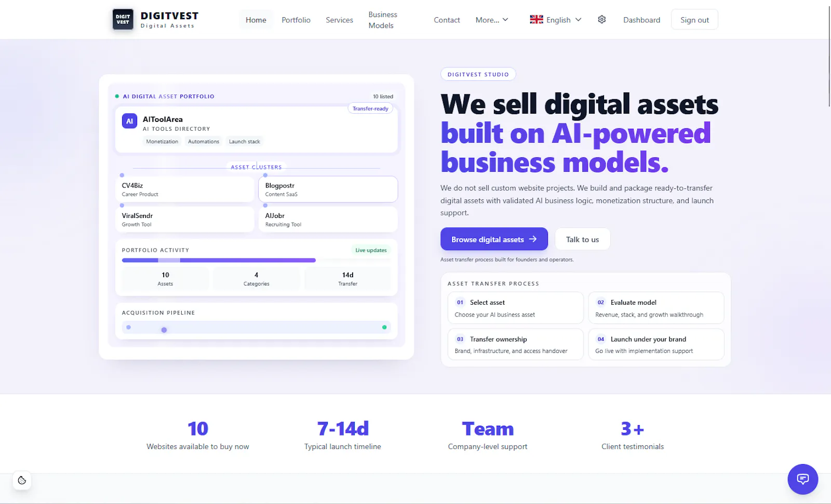Open the Contact page
This screenshot has height=504, width=831.
click(447, 20)
